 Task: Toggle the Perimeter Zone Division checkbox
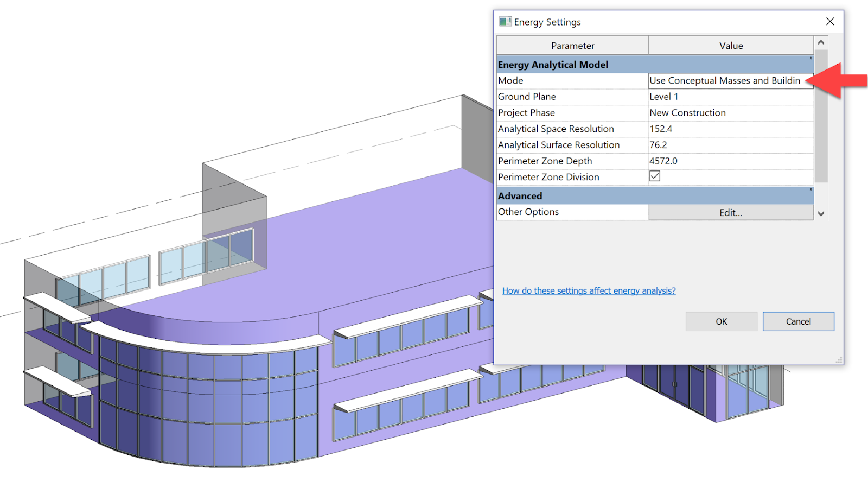pyautogui.click(x=655, y=176)
